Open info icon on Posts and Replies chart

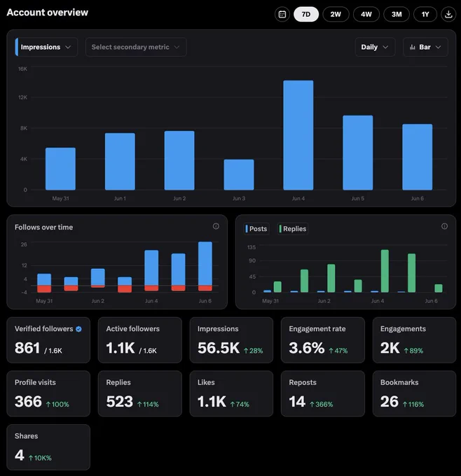point(444,226)
